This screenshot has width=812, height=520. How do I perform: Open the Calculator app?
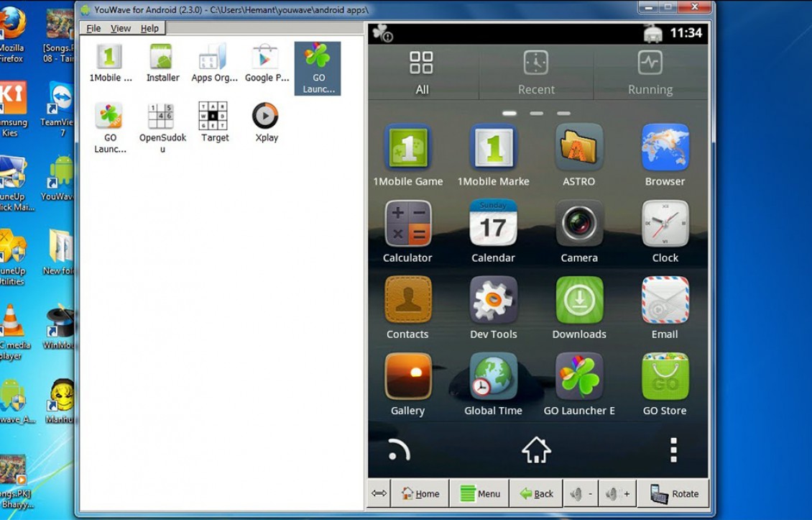(407, 231)
